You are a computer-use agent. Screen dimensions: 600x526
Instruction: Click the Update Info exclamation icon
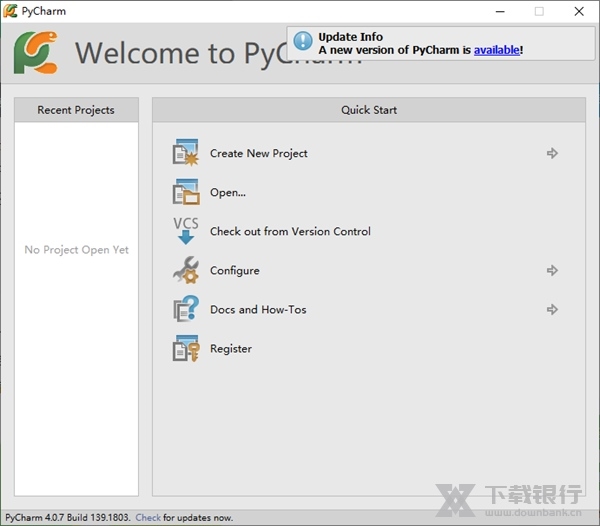(303, 42)
